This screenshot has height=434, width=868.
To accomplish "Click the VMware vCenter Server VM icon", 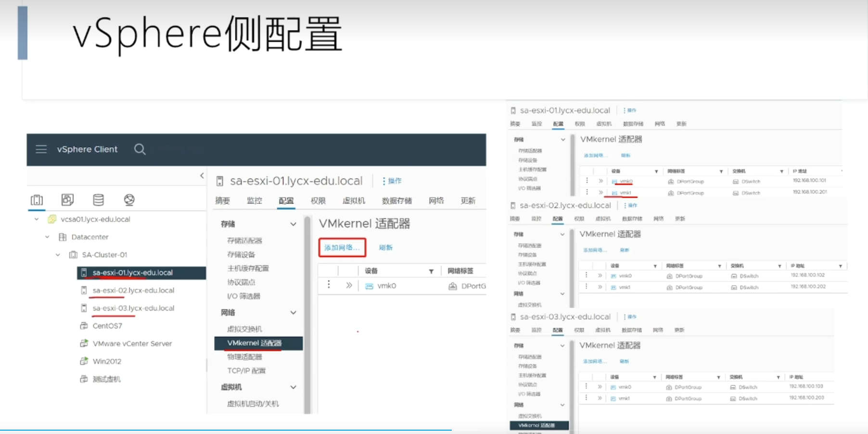I will [84, 343].
